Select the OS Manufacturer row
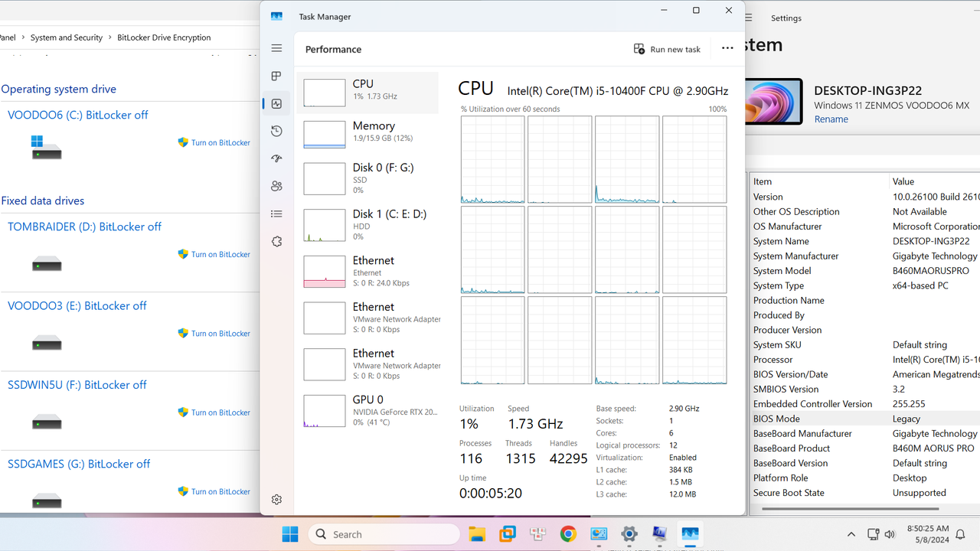The height and width of the screenshot is (551, 980). [x=865, y=227]
